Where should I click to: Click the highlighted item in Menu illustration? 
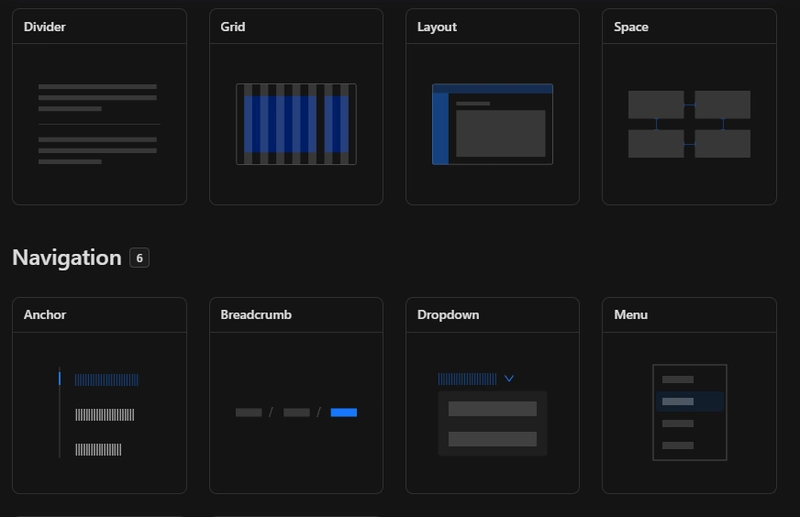pos(689,402)
